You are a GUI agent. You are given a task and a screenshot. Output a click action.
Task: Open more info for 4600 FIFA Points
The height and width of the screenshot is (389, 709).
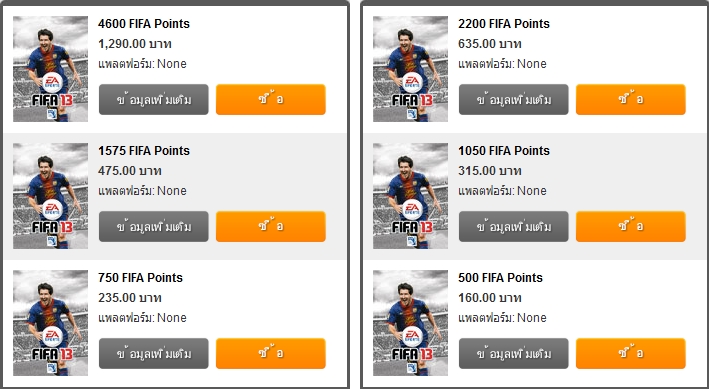coord(154,100)
